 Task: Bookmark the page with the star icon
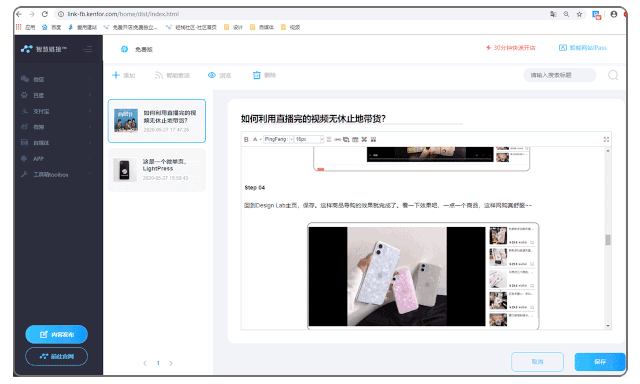[579, 14]
